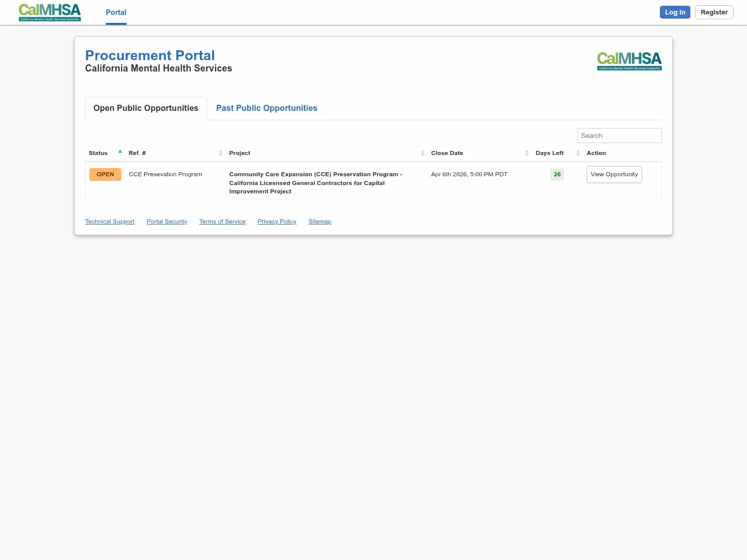Viewport: 747px width, 560px height.
Task: Click inside the Search input field
Action: click(x=619, y=135)
